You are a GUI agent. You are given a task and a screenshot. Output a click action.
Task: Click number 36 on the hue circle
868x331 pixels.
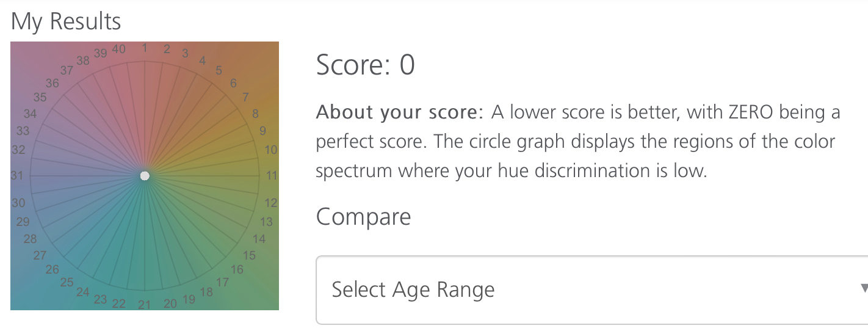[52, 83]
